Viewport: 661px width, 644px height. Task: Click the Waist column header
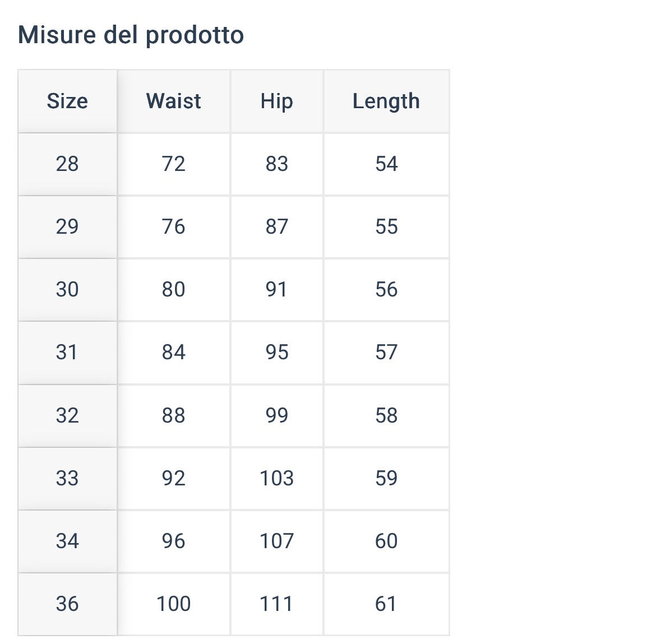174,101
